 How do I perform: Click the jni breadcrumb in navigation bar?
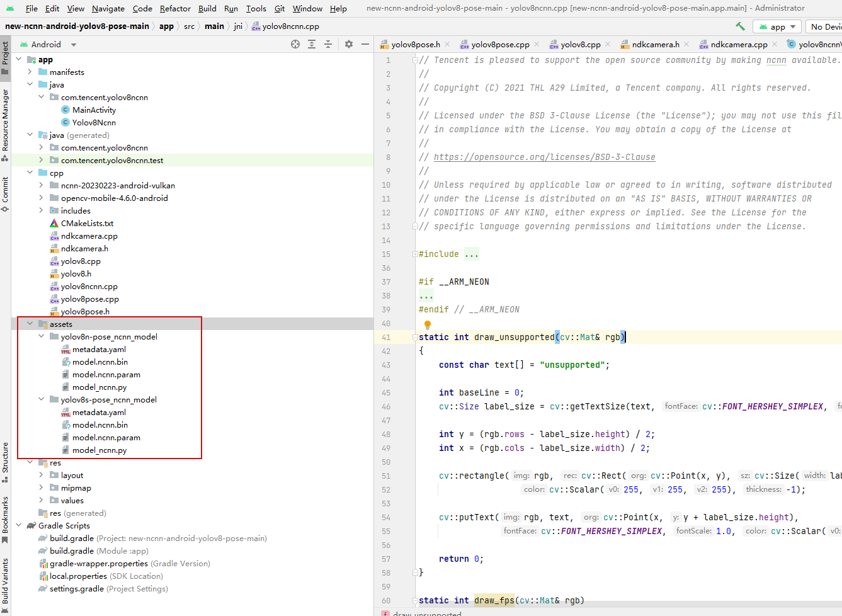point(238,26)
